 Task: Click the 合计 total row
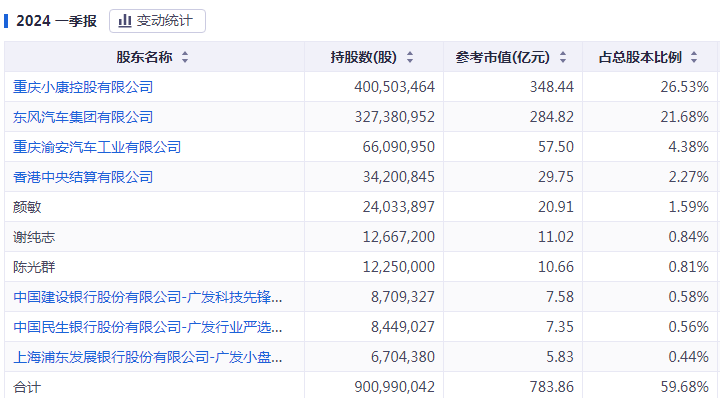(361, 386)
